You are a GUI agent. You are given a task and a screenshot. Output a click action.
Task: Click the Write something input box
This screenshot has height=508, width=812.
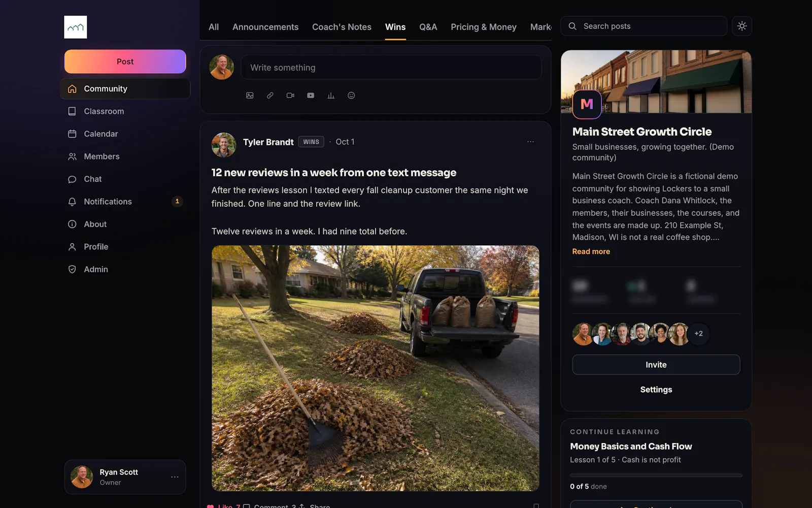(391, 68)
